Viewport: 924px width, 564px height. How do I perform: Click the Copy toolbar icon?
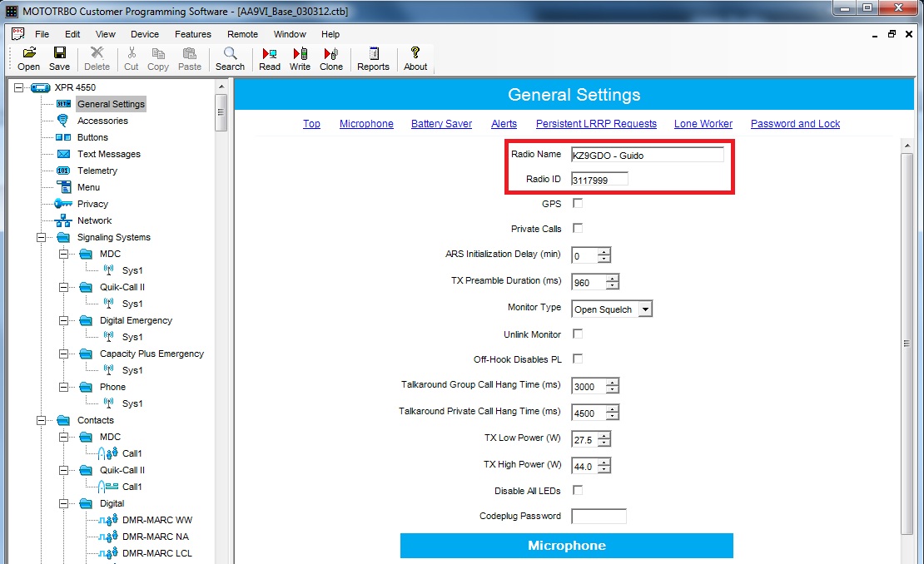coord(158,53)
